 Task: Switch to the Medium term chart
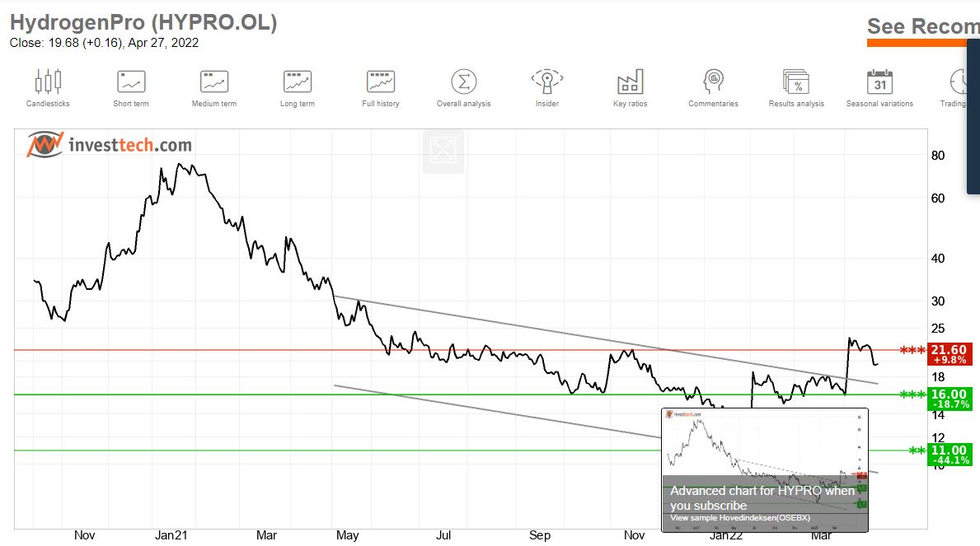[x=214, y=88]
